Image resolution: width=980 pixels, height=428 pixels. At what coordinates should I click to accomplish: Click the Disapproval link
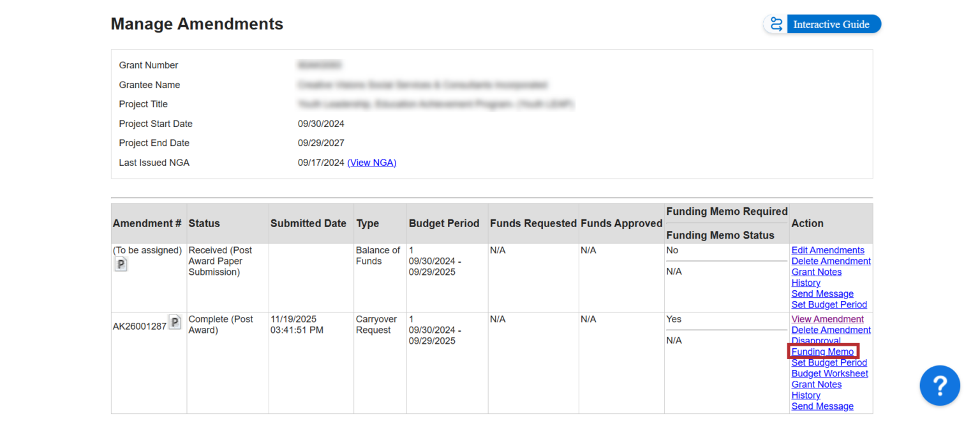[x=815, y=341]
